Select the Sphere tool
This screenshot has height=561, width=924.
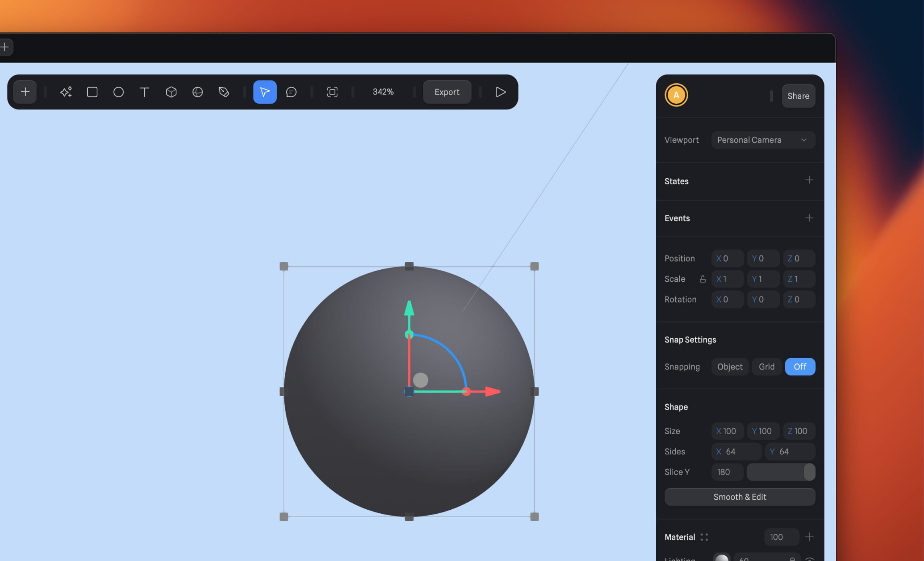click(x=198, y=92)
